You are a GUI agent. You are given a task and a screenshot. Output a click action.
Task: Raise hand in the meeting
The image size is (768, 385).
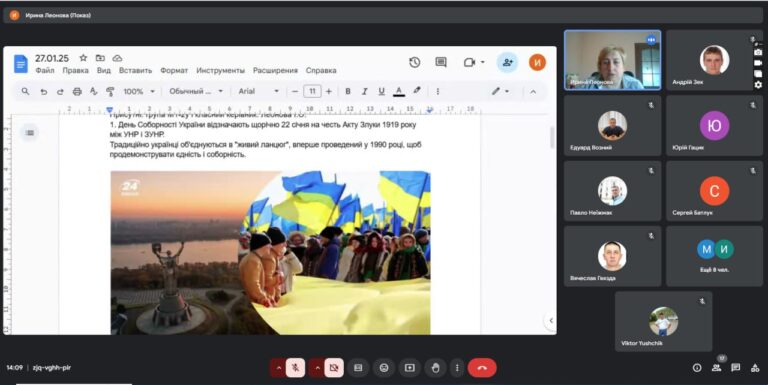pyautogui.click(x=435, y=368)
